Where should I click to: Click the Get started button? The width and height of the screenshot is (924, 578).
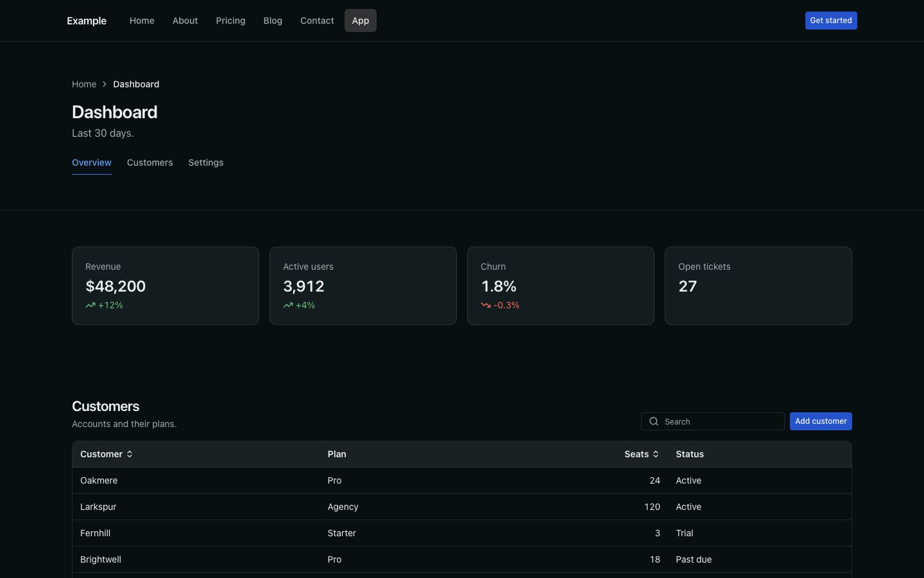[831, 21]
